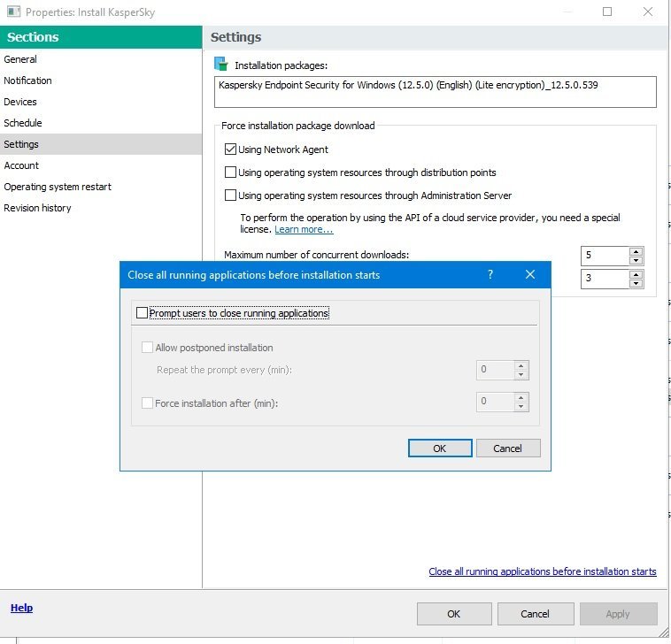Viewport: 671px width, 644px height.
Task: Click the Installation packages list box
Action: coord(436,92)
